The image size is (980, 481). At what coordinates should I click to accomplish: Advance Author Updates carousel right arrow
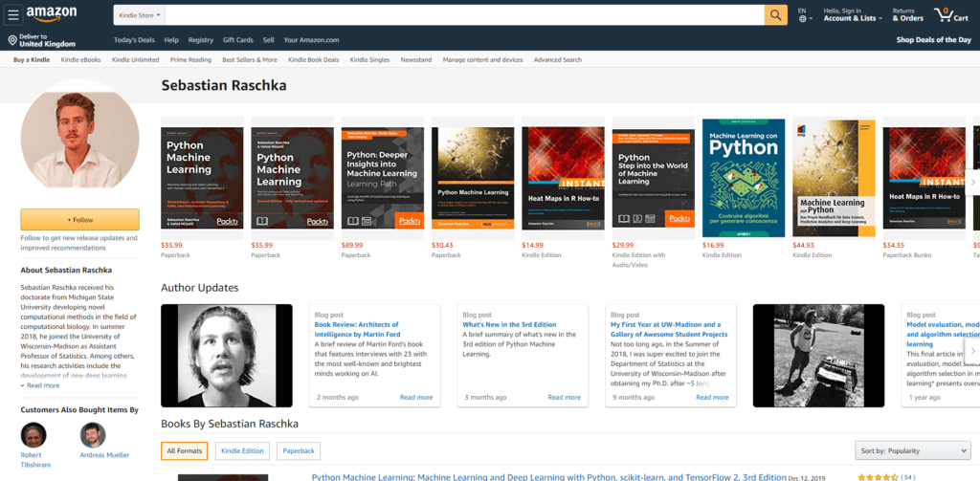pos(972,351)
